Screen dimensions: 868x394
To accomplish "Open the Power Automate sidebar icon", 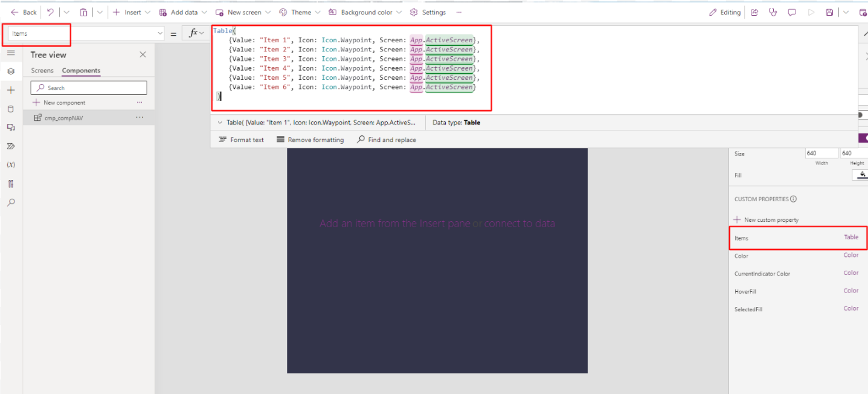I will (x=11, y=146).
